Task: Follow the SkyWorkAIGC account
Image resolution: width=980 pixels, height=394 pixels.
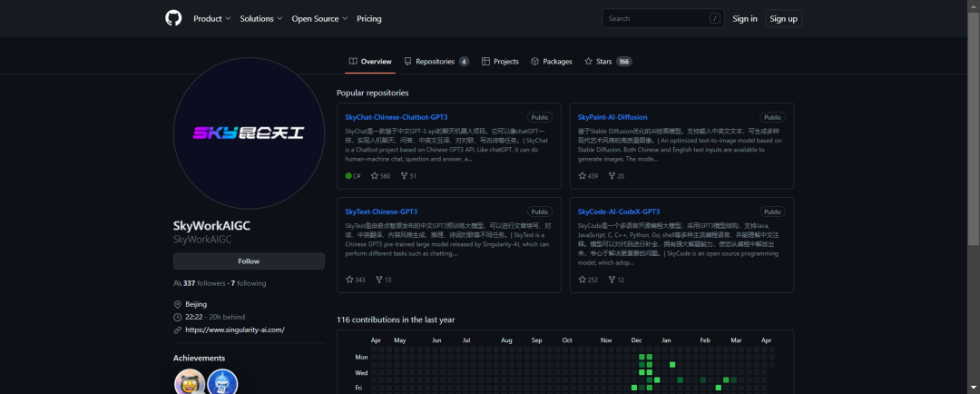Action: pyautogui.click(x=249, y=261)
